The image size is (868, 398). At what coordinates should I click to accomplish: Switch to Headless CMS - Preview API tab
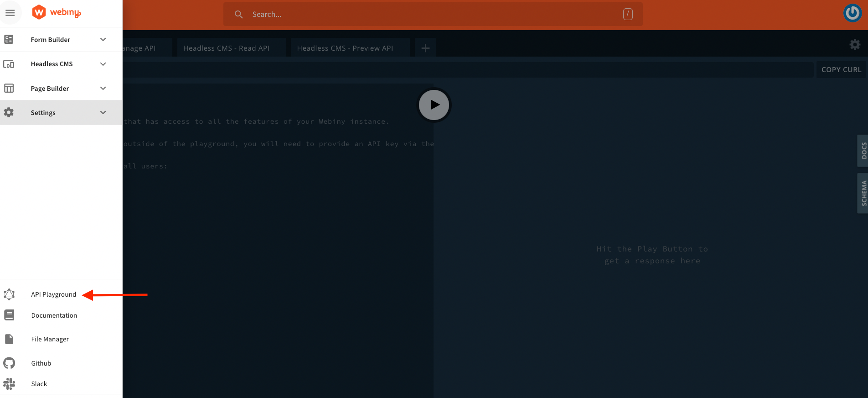350,48
